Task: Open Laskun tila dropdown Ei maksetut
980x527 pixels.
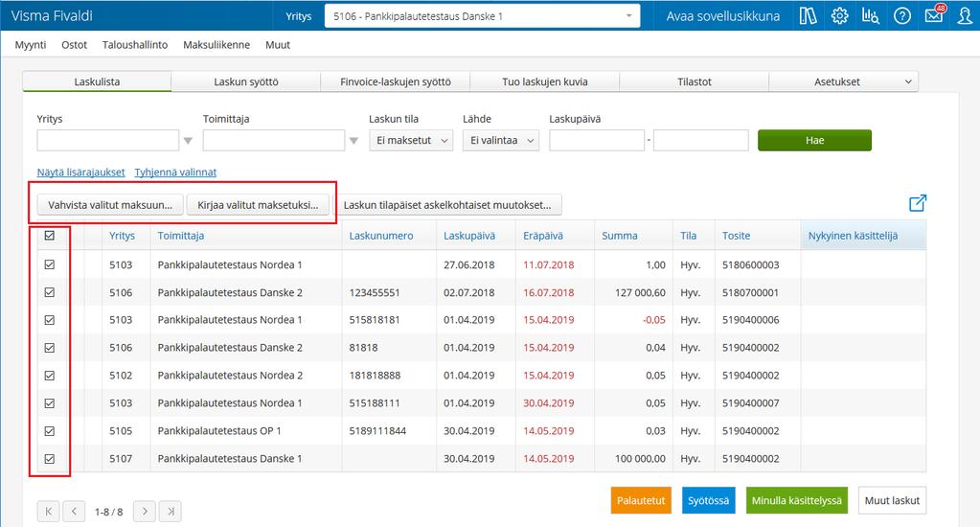Action: click(x=411, y=141)
